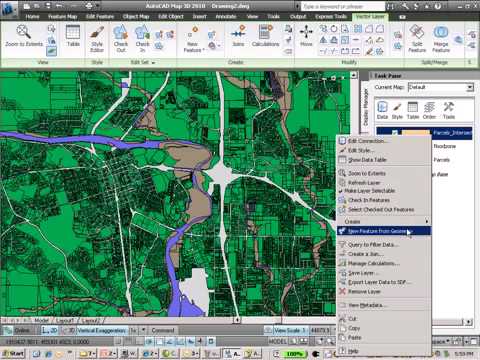
Task: Choose Create a Join menu entry
Action: [383, 254]
